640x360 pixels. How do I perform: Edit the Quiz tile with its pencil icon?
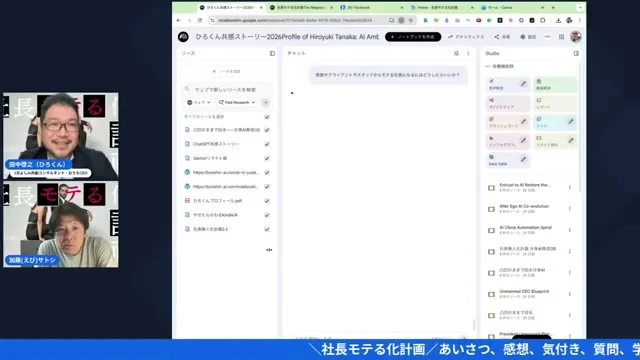point(571,122)
